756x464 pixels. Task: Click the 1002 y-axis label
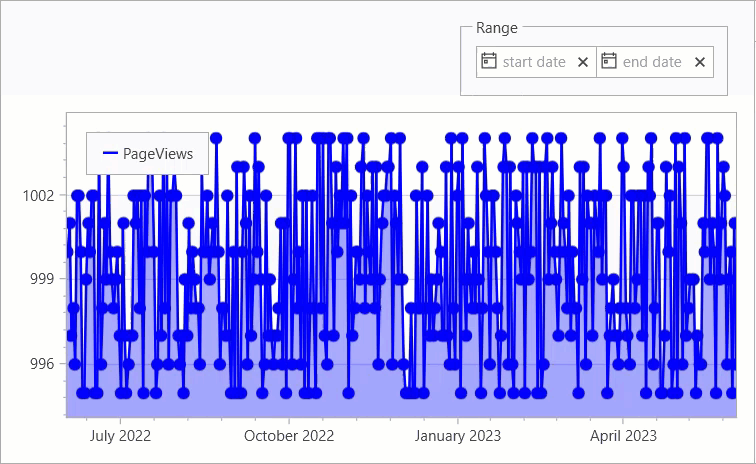39,196
